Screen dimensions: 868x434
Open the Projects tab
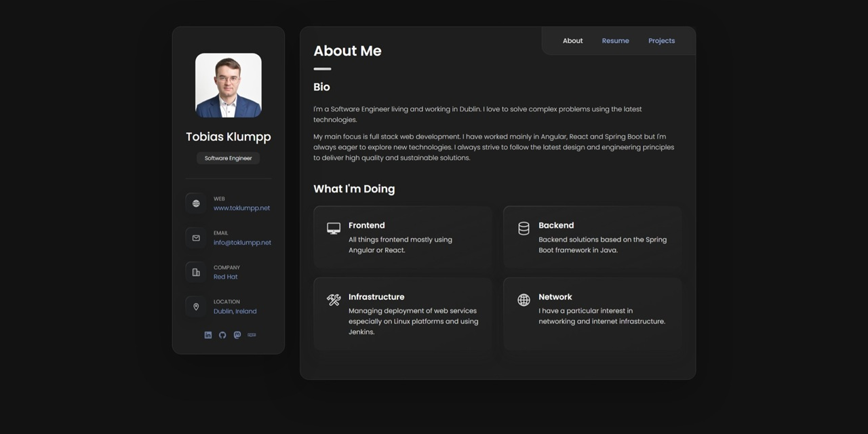[661, 41]
